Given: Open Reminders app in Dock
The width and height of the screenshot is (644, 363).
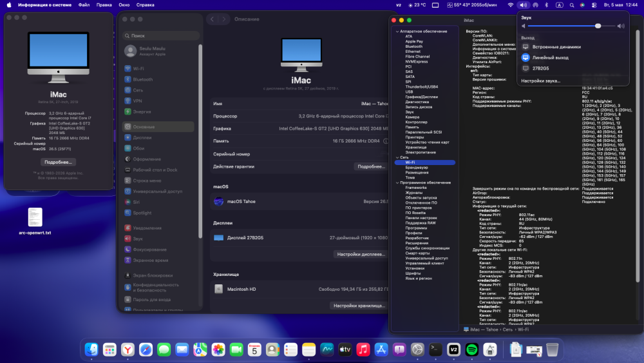Looking at the screenshot, I should coord(290,349).
